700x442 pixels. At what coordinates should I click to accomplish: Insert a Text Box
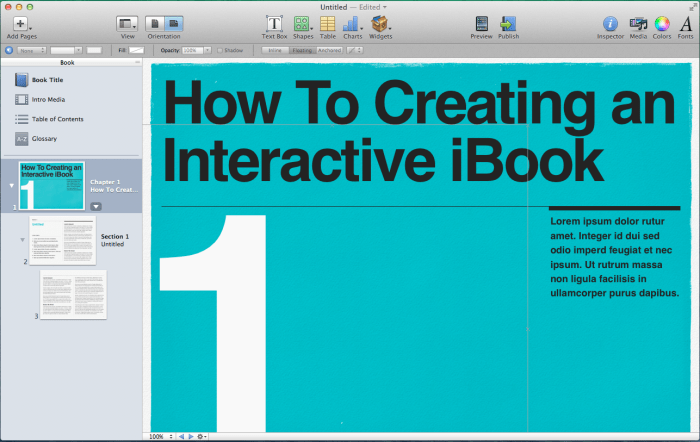(274, 23)
